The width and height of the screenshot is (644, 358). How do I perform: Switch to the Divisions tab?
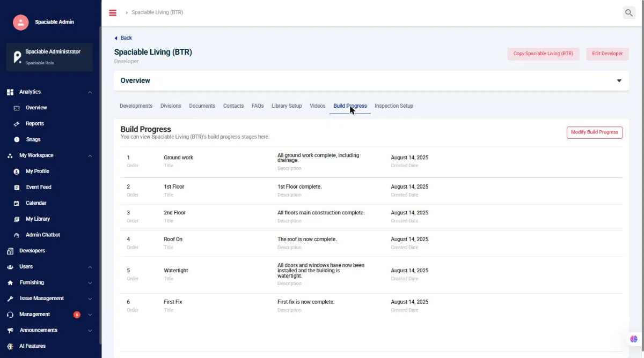pyautogui.click(x=171, y=106)
